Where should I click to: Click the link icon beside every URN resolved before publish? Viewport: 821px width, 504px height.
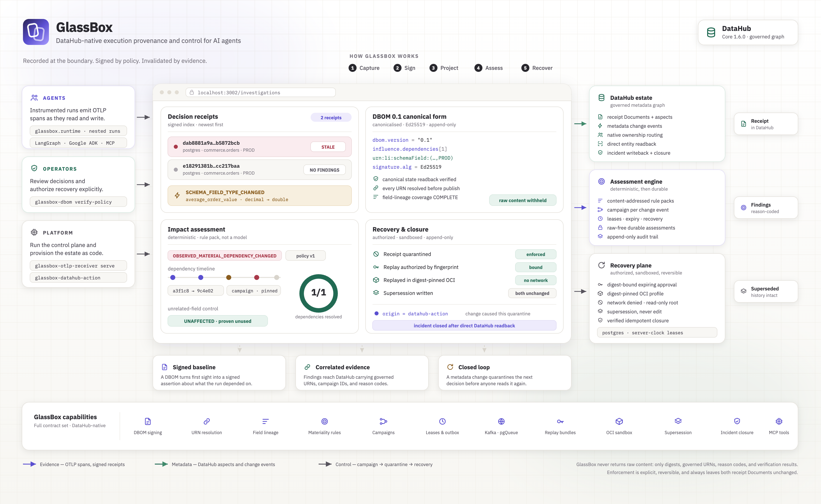click(x=376, y=188)
